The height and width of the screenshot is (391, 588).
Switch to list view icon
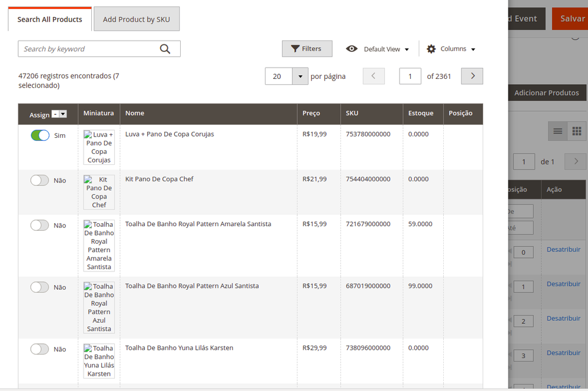[x=558, y=131]
